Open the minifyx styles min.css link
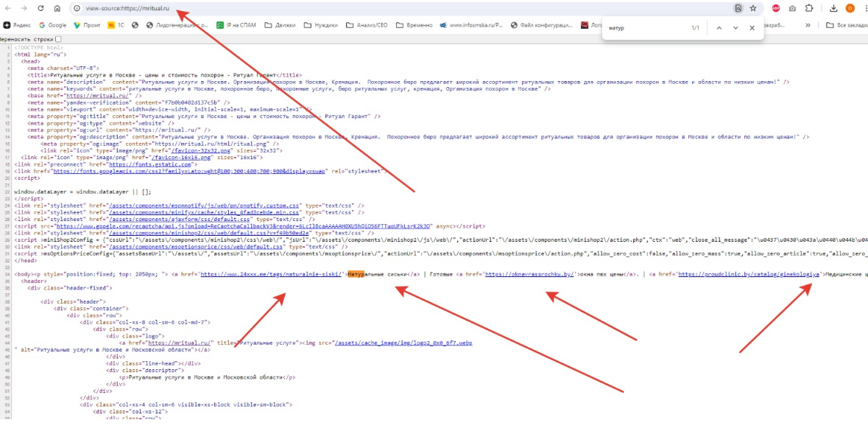The width and height of the screenshot is (868, 437). [205, 212]
